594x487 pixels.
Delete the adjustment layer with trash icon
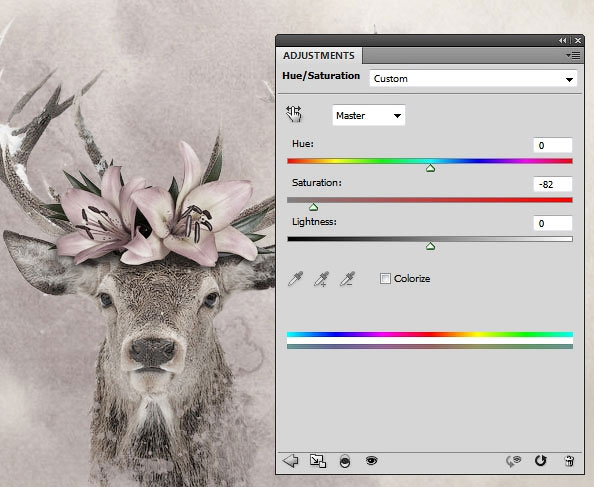tap(569, 460)
